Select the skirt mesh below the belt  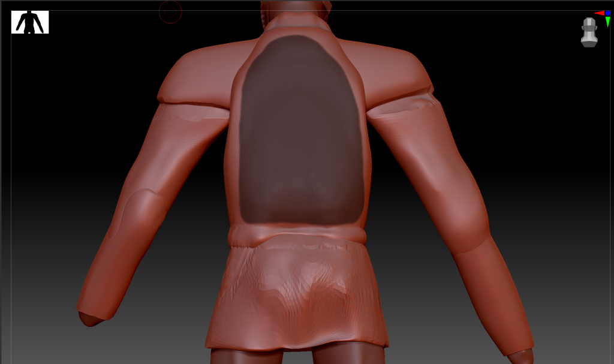coord(297,294)
